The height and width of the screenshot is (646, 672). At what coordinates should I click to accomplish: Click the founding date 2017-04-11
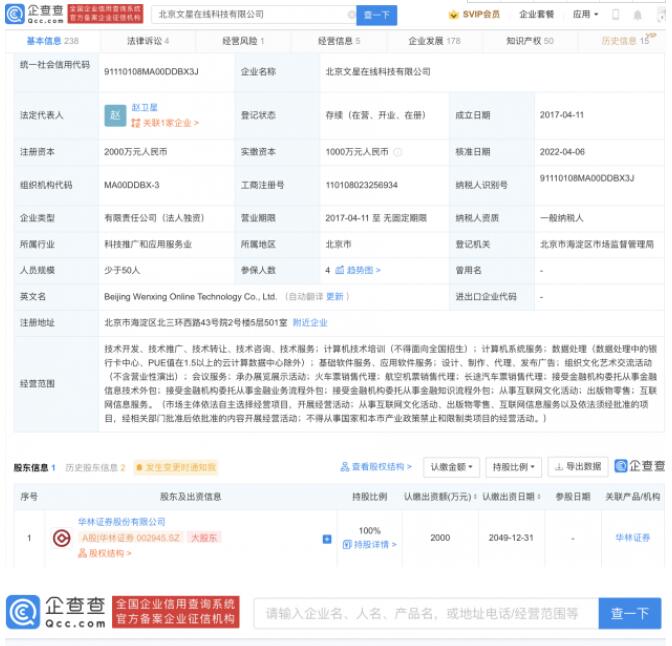click(562, 115)
